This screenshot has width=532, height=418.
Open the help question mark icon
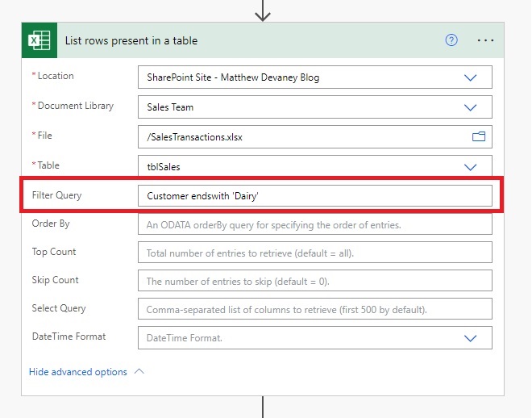pos(451,40)
